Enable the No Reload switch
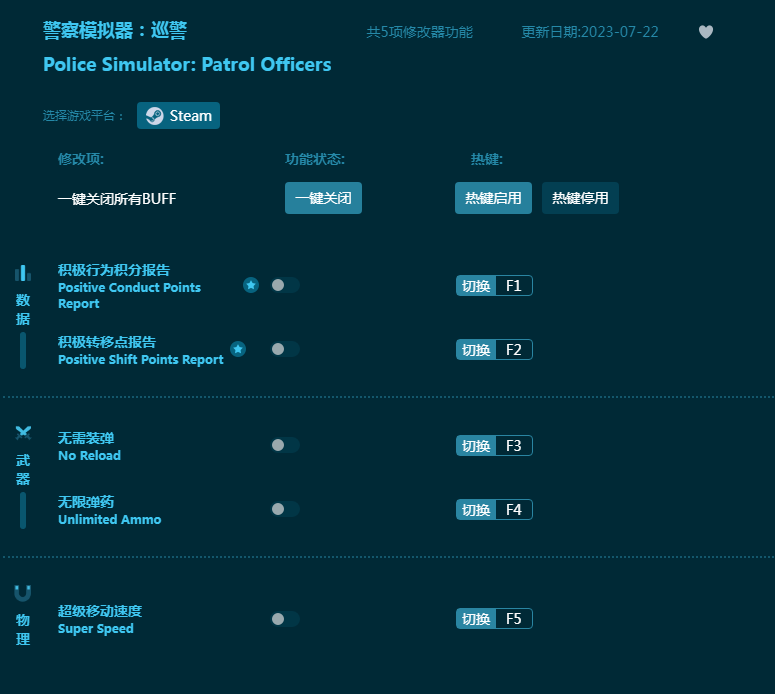Viewport: 775px width, 694px height. coord(285,445)
